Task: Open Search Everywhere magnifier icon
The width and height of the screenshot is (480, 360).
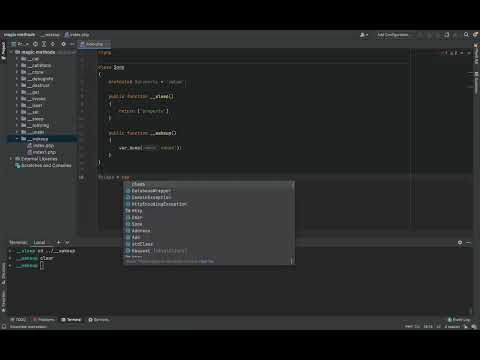Action: pyautogui.click(x=466, y=35)
